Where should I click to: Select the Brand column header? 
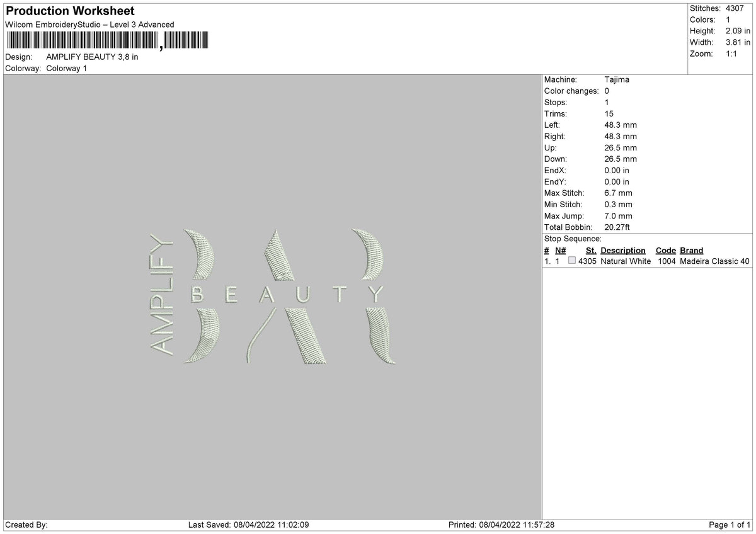692,250
